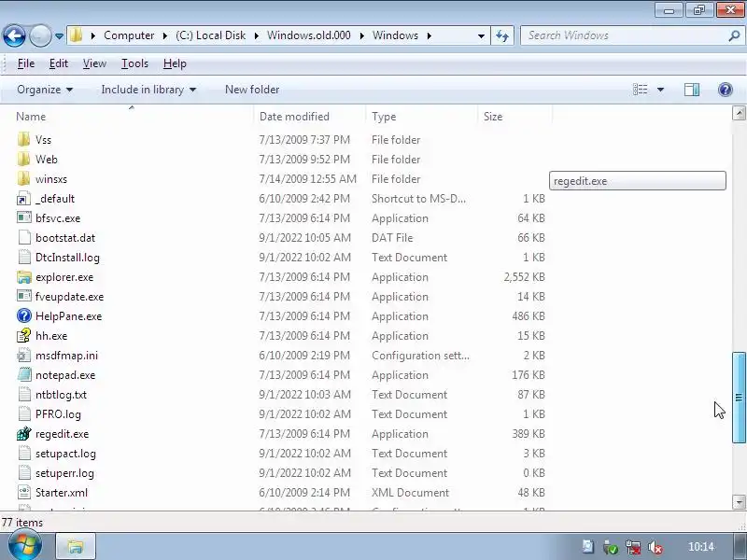Select the Vss folder icon

pos(24,139)
